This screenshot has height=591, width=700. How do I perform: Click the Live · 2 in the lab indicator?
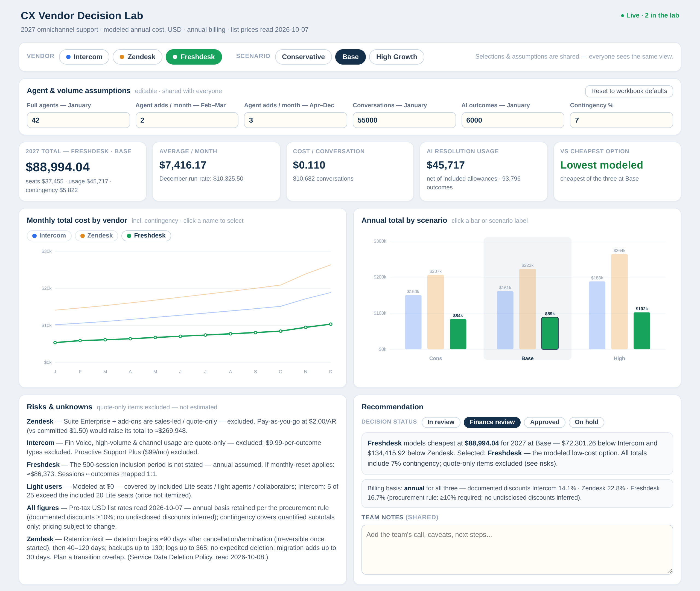[x=649, y=15]
